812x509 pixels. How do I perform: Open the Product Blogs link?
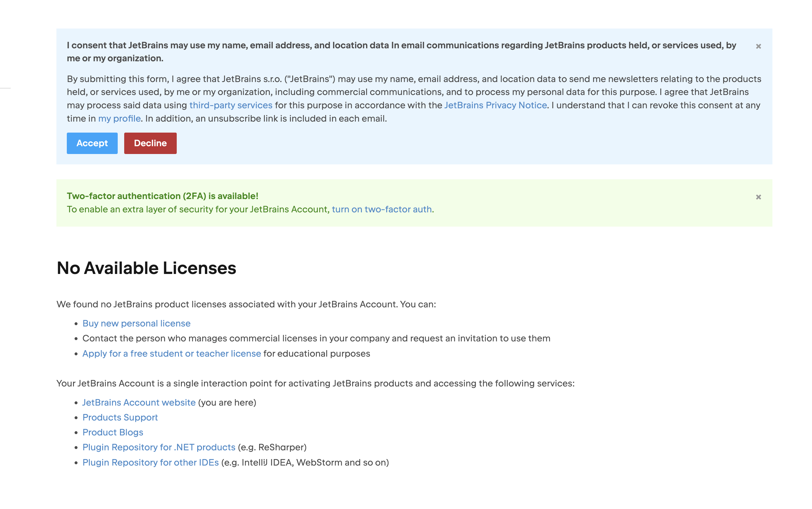click(113, 432)
